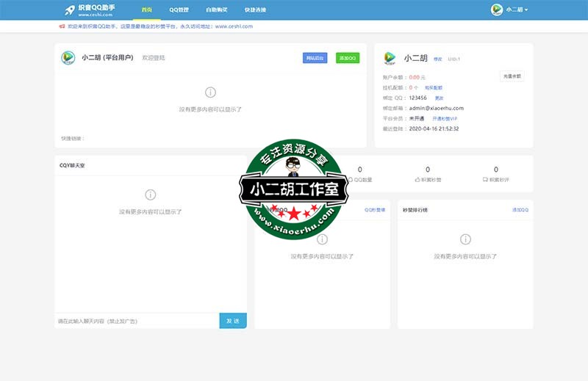Viewport: 588px width, 381px height.
Task: Click the info icon in the CQY聊天室 panel
Action: point(150,195)
